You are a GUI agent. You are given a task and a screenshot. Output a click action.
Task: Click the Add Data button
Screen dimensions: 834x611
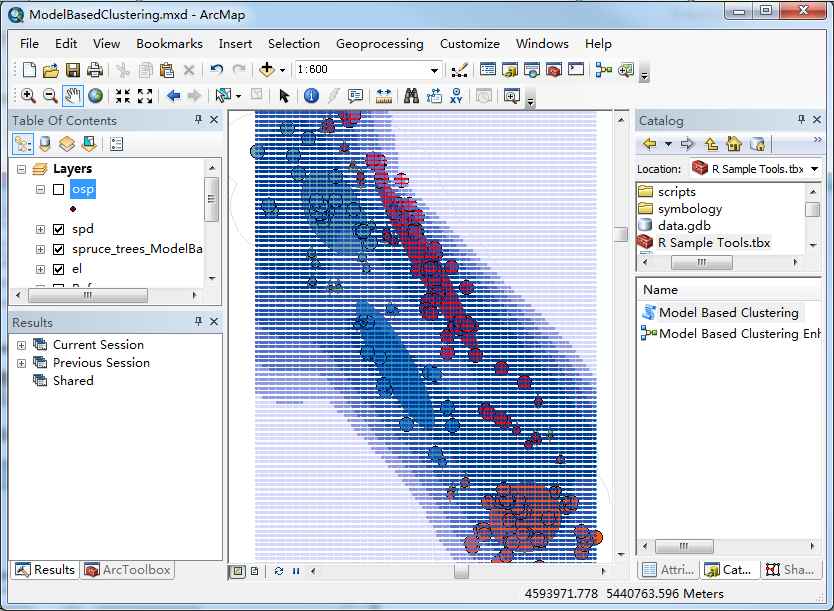[x=266, y=70]
